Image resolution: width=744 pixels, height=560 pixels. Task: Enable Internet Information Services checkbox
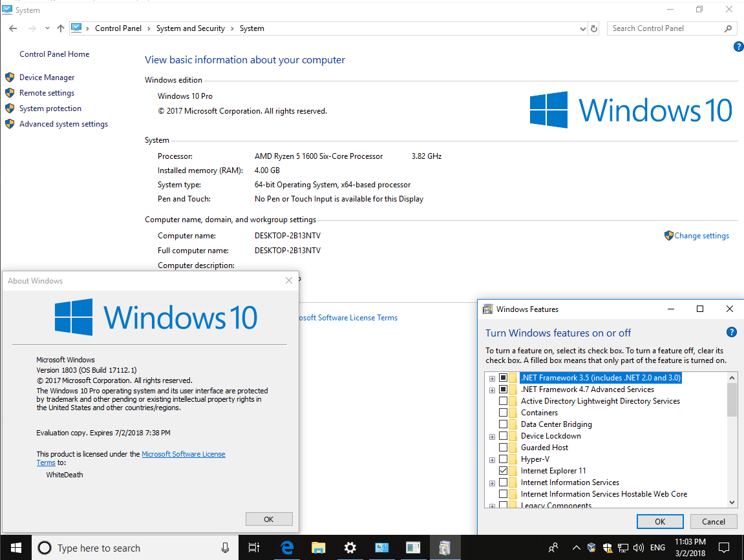[x=503, y=482]
